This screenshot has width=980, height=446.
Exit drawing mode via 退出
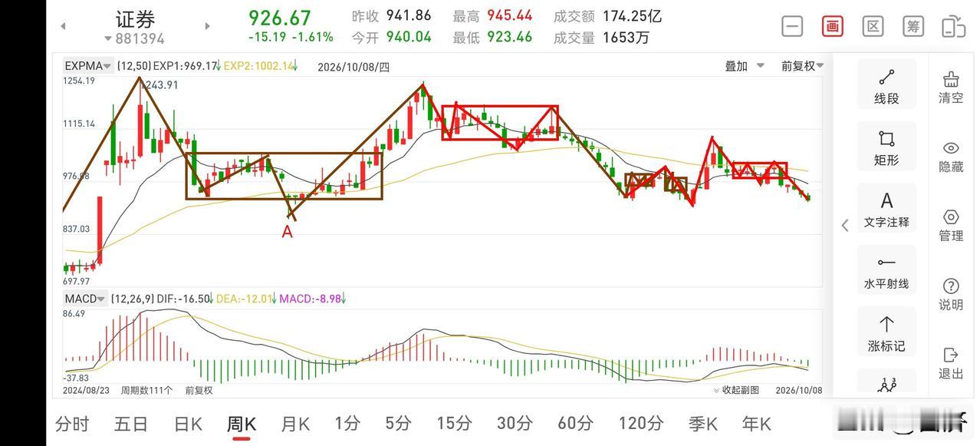[951, 363]
